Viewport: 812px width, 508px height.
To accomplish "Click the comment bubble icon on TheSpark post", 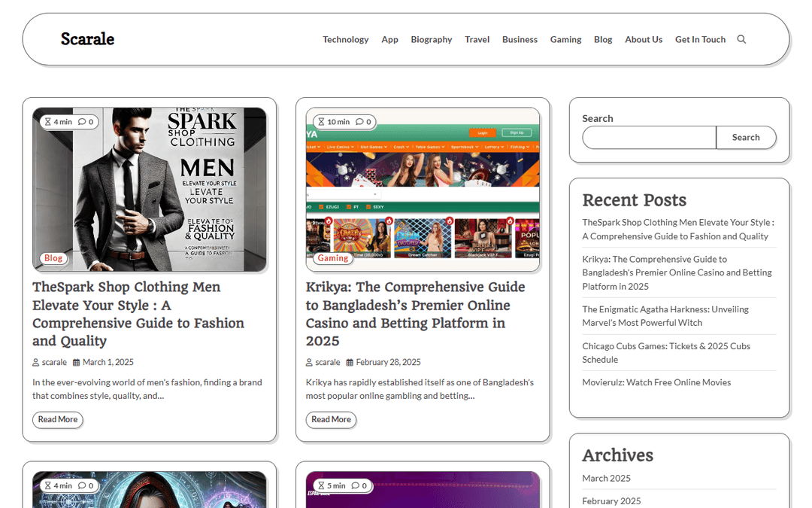I will (82, 122).
